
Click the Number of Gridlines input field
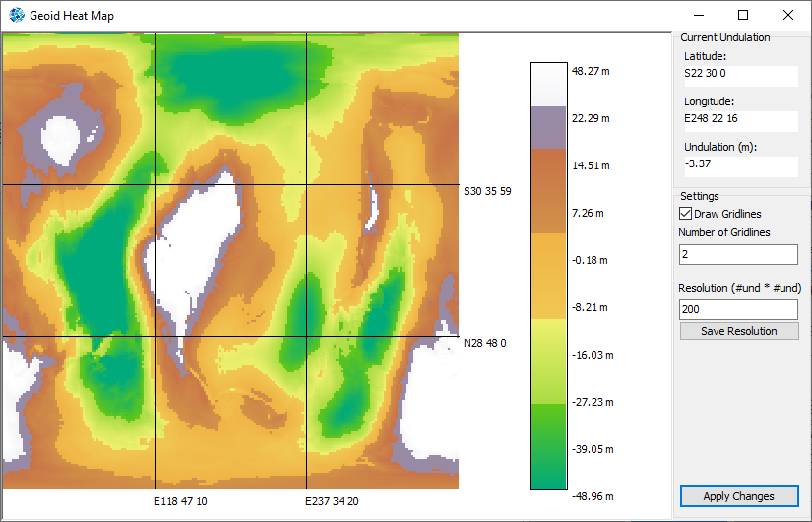(738, 254)
